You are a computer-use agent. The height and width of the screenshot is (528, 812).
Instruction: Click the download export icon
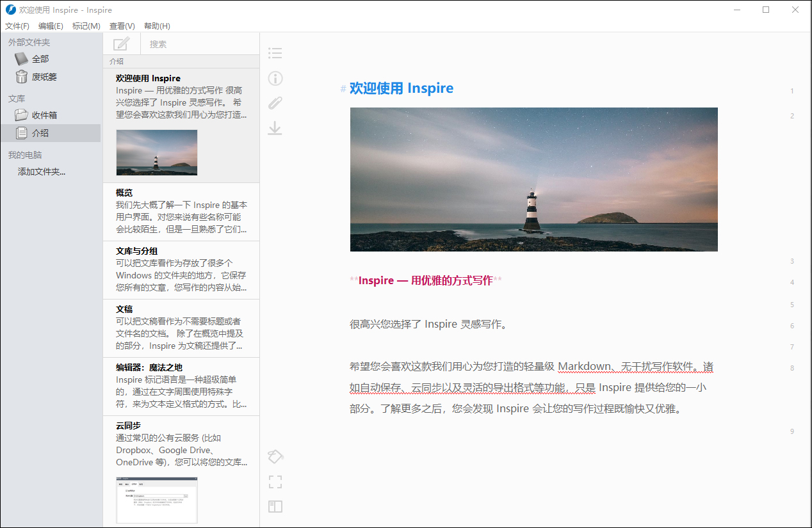[275, 128]
